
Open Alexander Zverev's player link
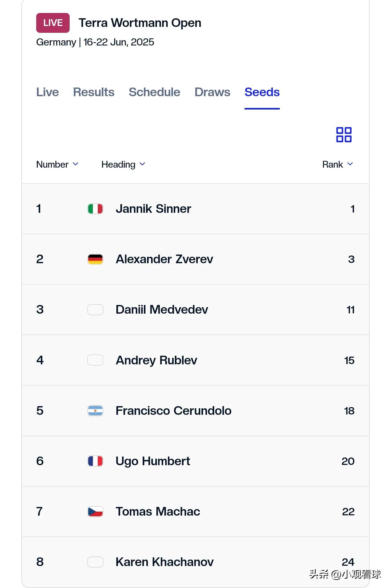pos(164,259)
